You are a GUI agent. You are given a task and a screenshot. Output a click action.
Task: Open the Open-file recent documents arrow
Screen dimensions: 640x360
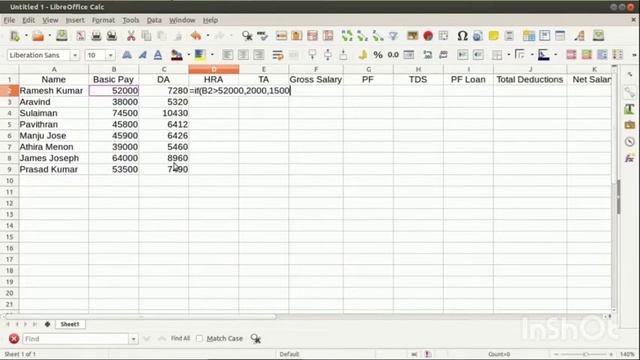click(49, 36)
